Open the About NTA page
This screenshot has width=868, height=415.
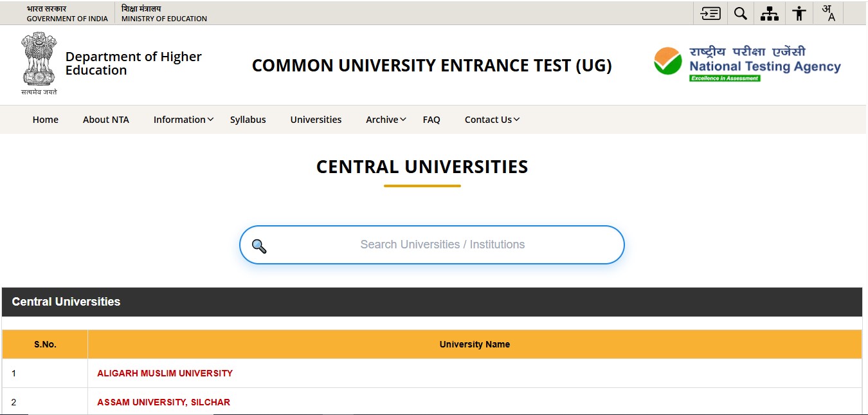click(x=106, y=120)
